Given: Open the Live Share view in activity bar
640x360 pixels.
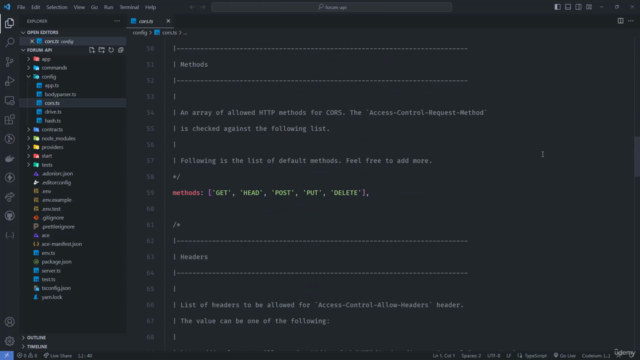Looking at the screenshot, I should tap(9, 197).
